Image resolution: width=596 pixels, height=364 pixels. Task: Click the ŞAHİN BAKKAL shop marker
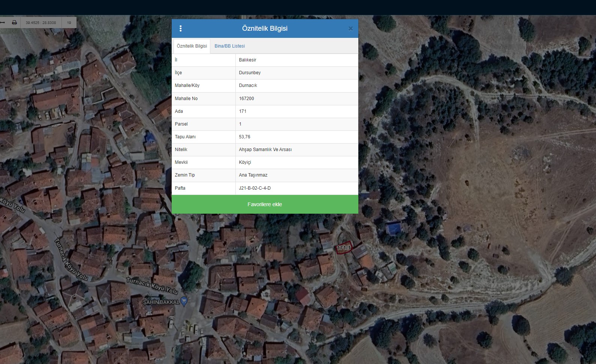[184, 301]
